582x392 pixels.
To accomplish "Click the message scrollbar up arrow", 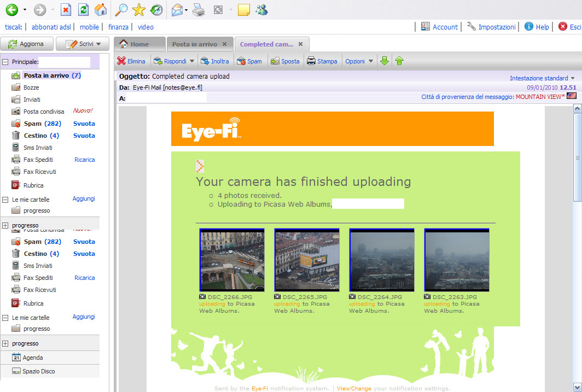I will coord(577,109).
